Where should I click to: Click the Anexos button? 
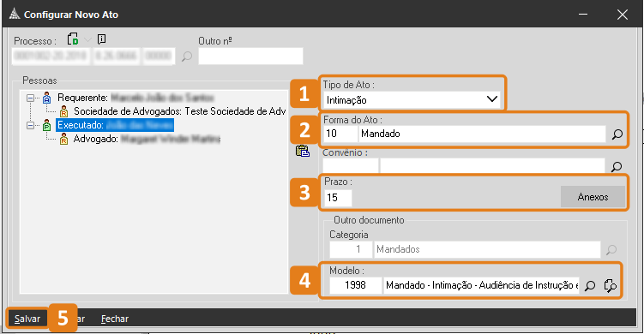593,197
